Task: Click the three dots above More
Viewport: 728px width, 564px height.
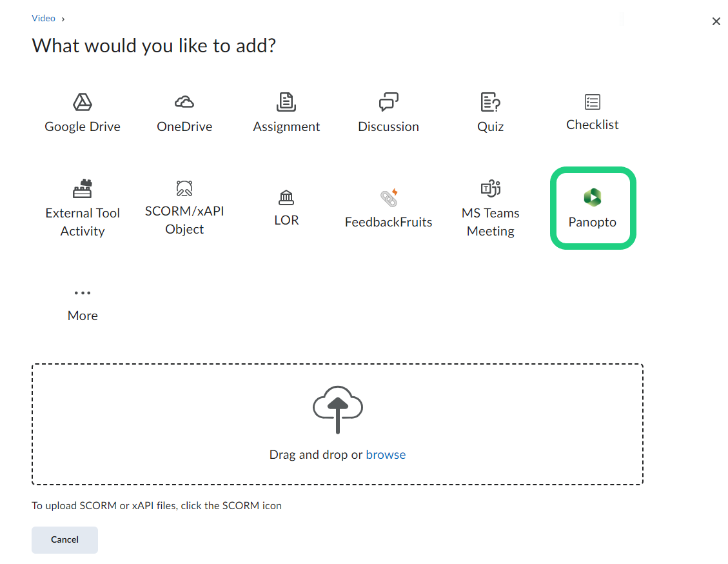Action: click(83, 293)
